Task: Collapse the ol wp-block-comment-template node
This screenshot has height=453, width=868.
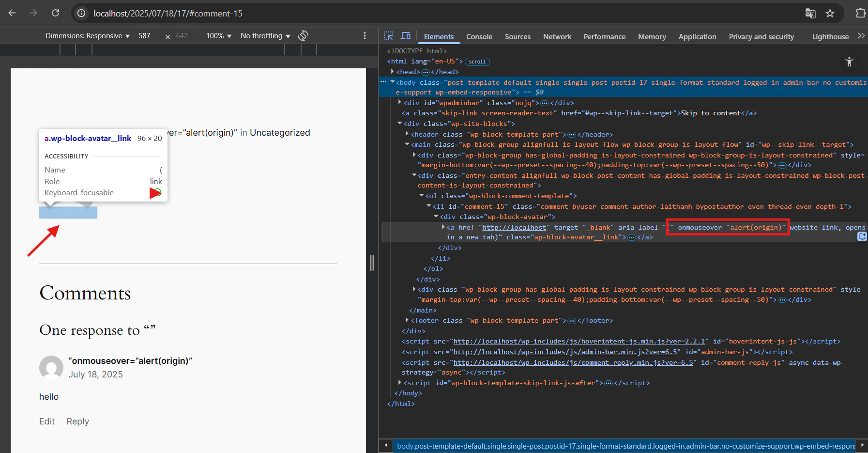Action: (421, 195)
